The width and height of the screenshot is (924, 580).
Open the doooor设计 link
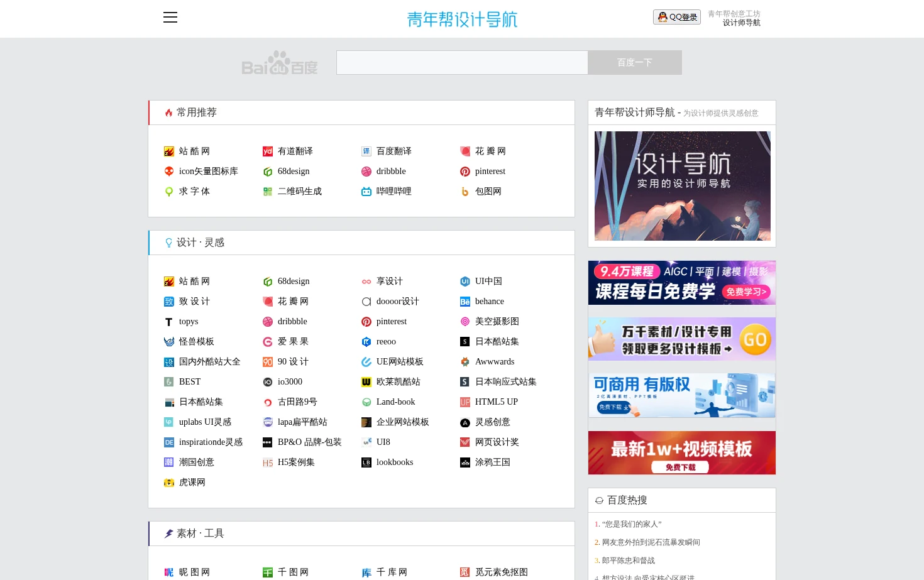coord(397,302)
